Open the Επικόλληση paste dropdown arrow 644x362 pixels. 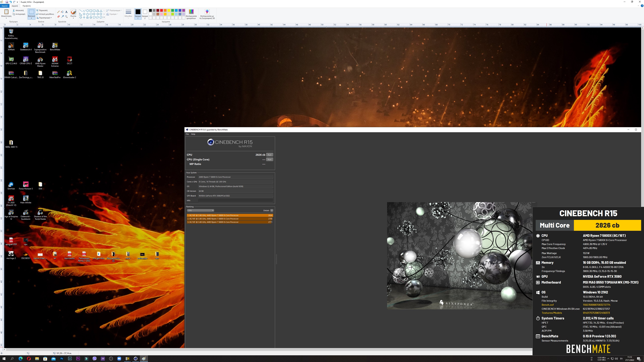(6, 18)
